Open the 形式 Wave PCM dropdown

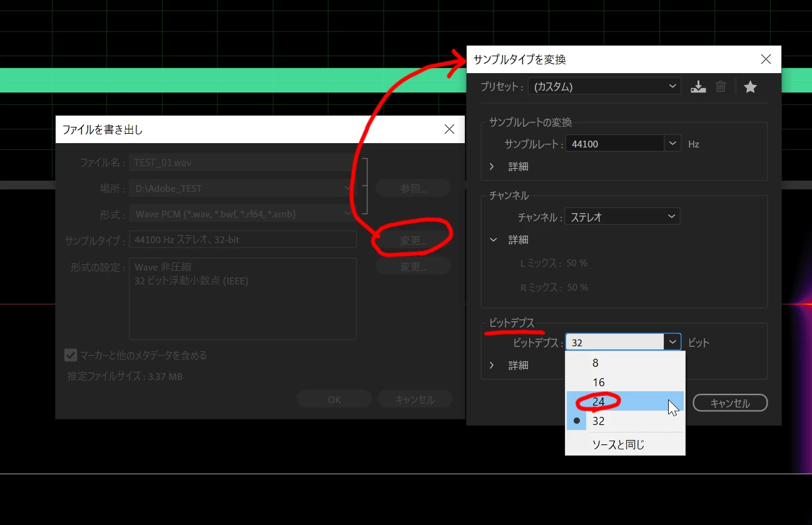pos(243,214)
